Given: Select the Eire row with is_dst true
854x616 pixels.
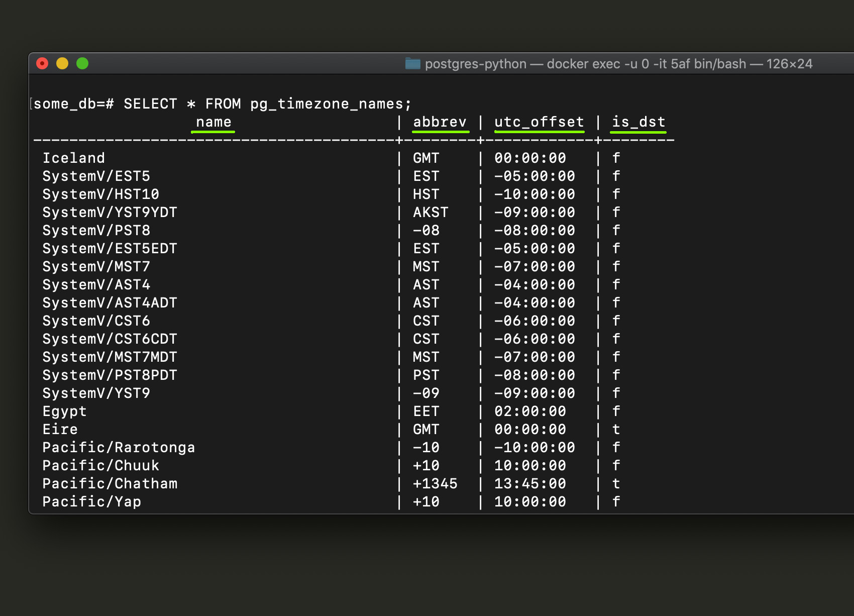Looking at the screenshot, I should [x=60, y=429].
